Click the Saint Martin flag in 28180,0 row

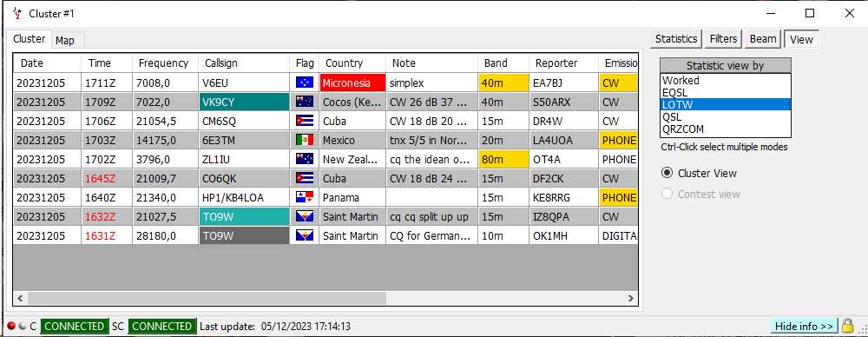(305, 235)
